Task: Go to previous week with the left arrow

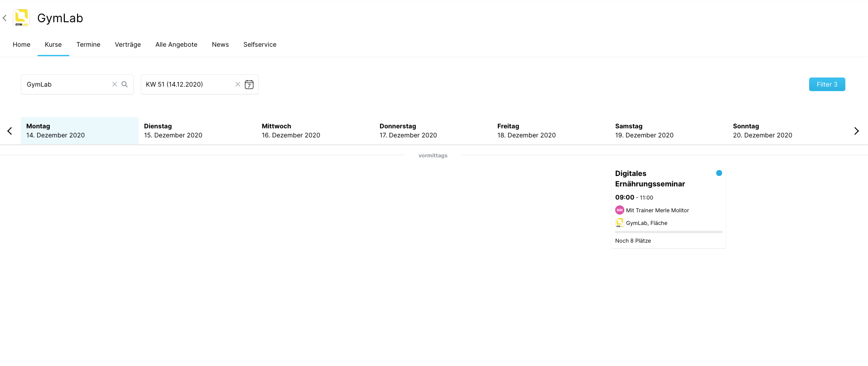Action: pos(10,131)
